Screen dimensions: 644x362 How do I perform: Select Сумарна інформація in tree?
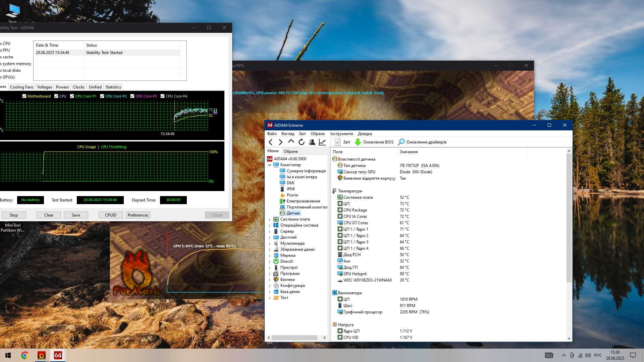[x=306, y=171]
